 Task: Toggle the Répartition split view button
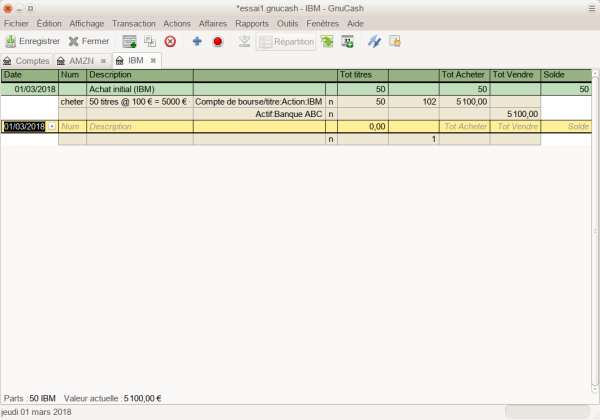pos(286,41)
